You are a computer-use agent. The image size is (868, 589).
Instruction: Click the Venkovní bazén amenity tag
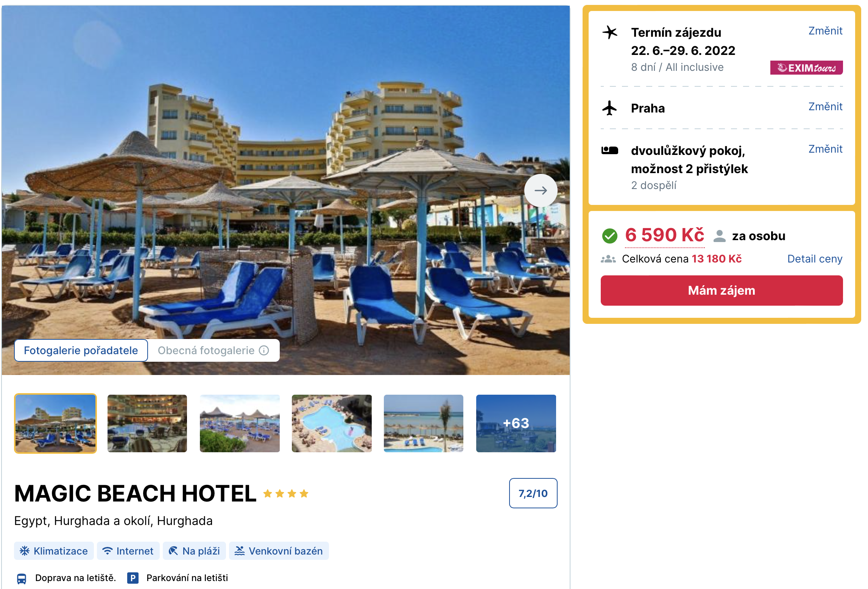pos(279,551)
